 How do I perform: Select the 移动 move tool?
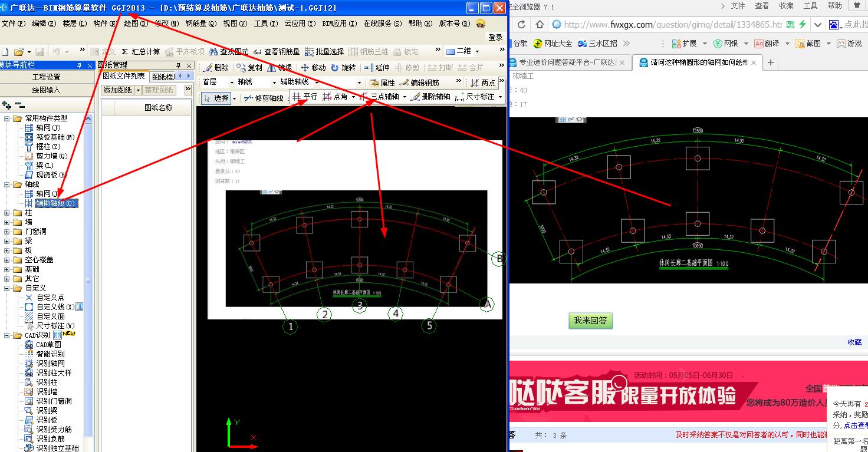313,68
